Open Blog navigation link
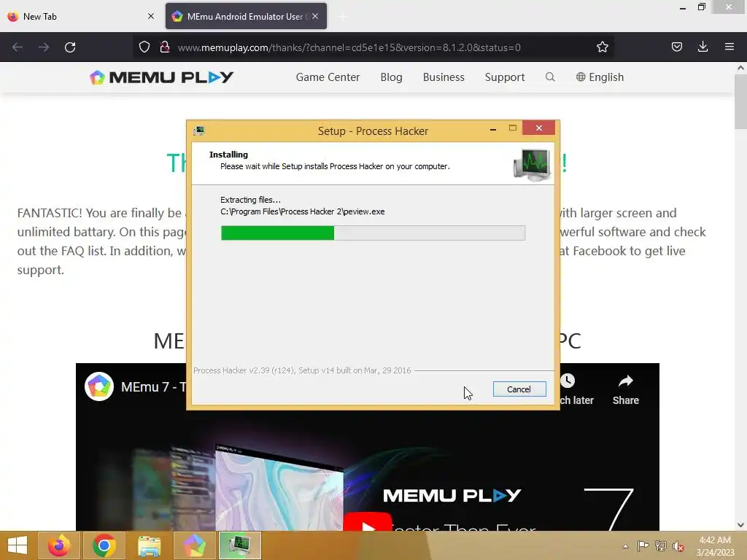Screen dimensions: 747x560 point(391,77)
